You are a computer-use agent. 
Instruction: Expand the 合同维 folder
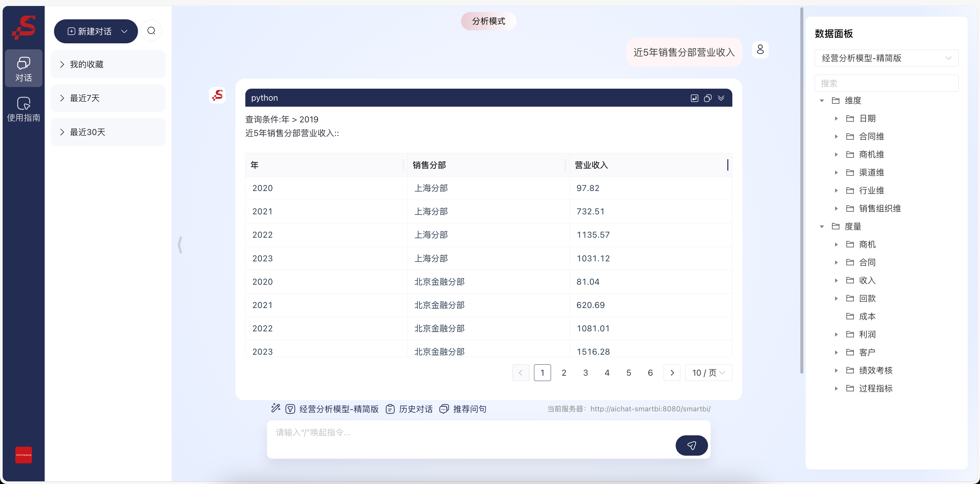(x=836, y=136)
